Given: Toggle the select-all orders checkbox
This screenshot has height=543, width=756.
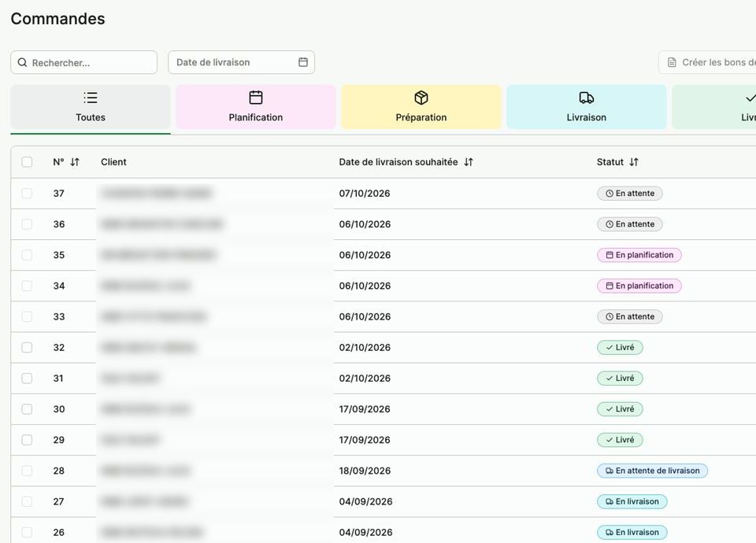Looking at the screenshot, I should (x=27, y=162).
